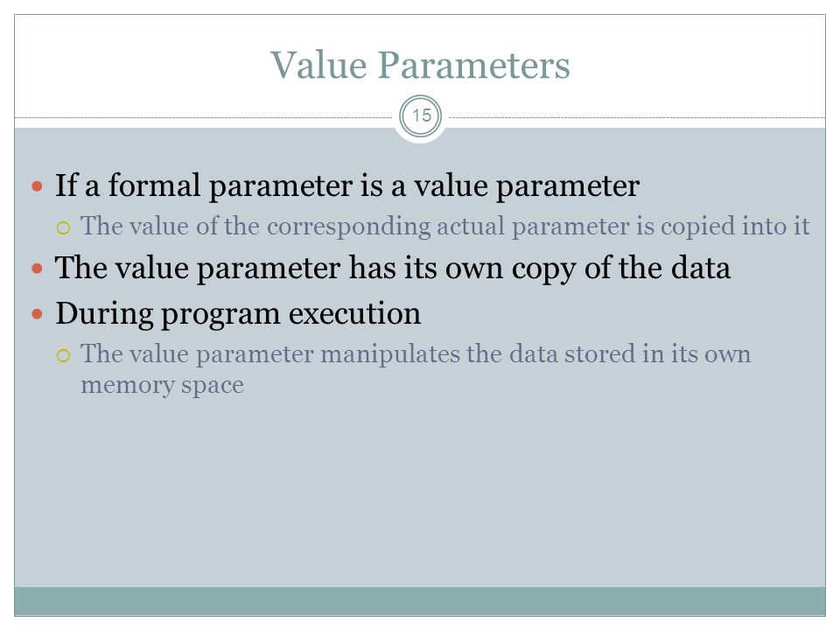Click the dashed divider line right of number 15
This screenshot has height=630, width=840.
(x=637, y=117)
